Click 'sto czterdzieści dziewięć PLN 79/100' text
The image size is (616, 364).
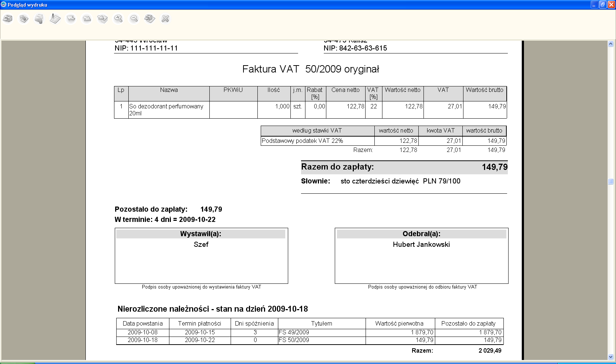(400, 181)
